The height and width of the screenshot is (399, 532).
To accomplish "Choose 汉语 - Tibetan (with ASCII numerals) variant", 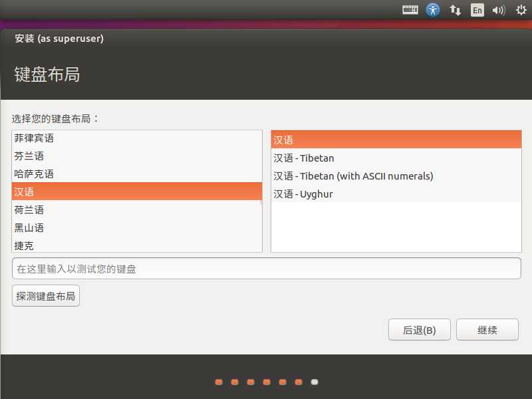I will tap(396, 176).
